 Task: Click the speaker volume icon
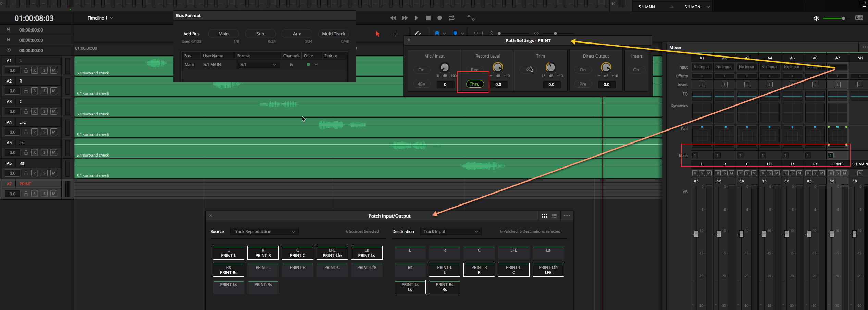(x=816, y=18)
